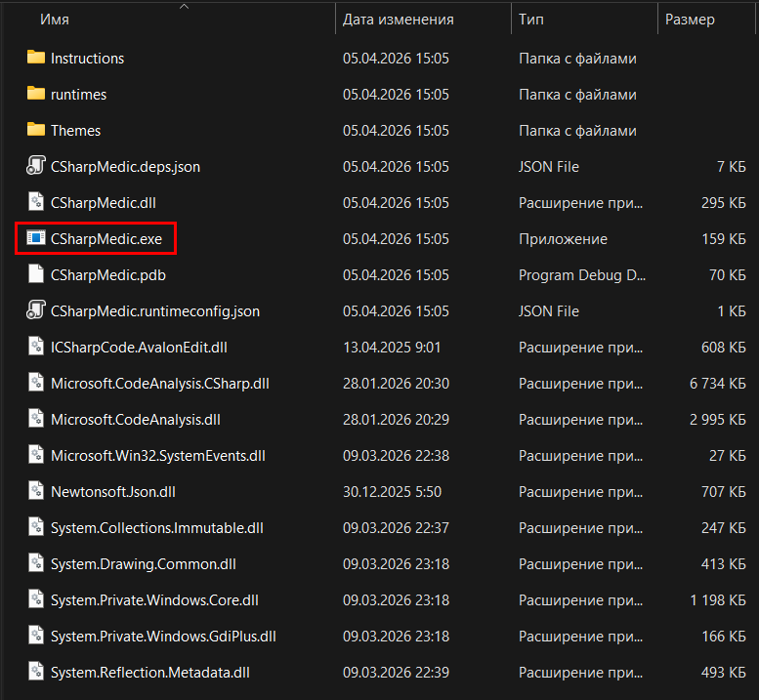Click the System.Collections.Immutable.dll file icon
The image size is (759, 700).
pyautogui.click(x=36, y=527)
